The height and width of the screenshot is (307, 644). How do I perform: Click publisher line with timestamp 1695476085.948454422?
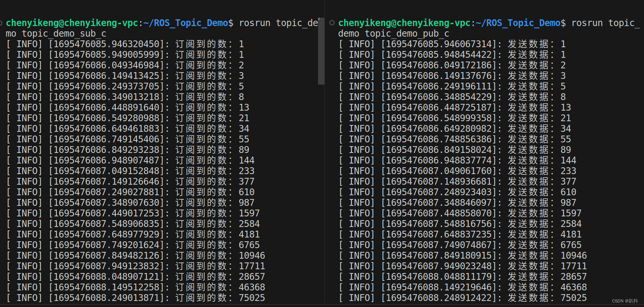(x=452, y=55)
